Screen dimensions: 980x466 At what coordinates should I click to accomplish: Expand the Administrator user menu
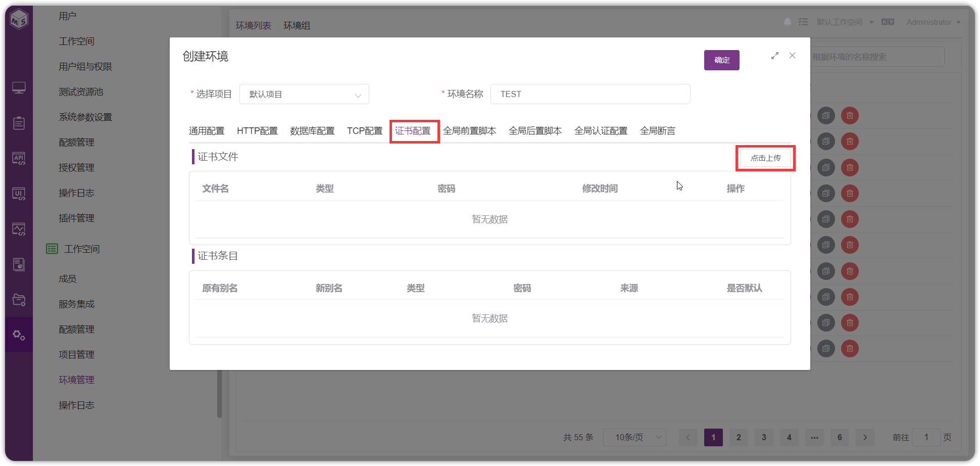coord(934,22)
